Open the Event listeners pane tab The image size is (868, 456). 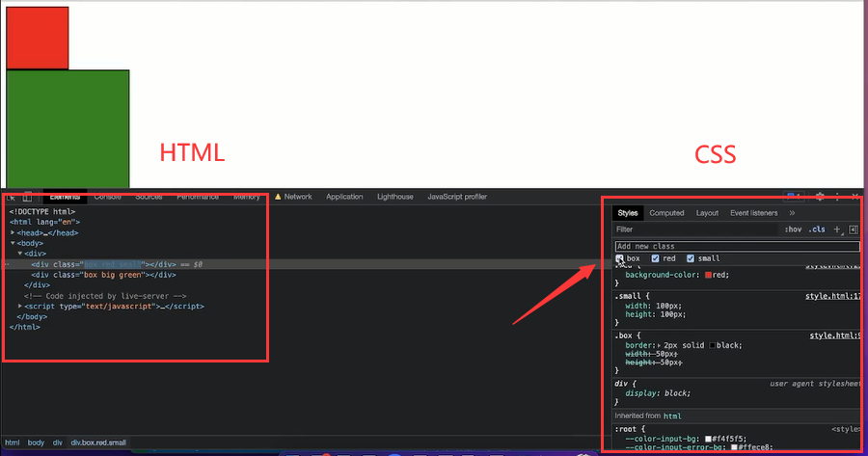pyautogui.click(x=754, y=213)
